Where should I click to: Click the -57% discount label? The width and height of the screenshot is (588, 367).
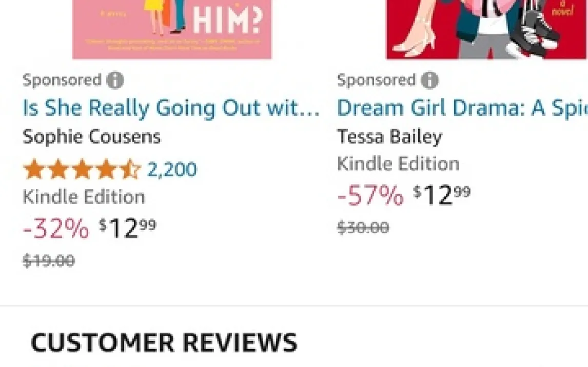tap(370, 195)
